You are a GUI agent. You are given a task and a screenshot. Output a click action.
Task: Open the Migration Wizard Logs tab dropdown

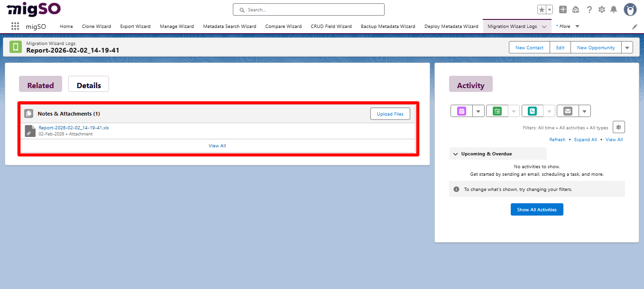coord(544,27)
